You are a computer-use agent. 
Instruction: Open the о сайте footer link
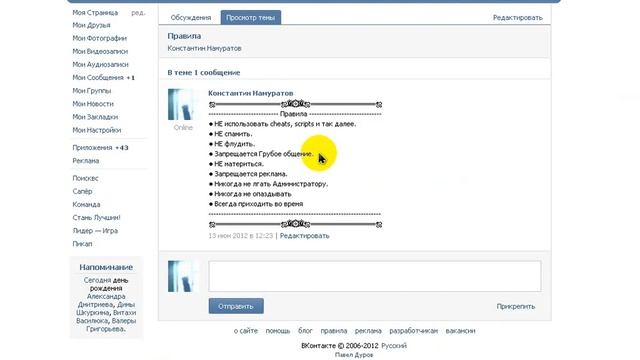[246, 331]
